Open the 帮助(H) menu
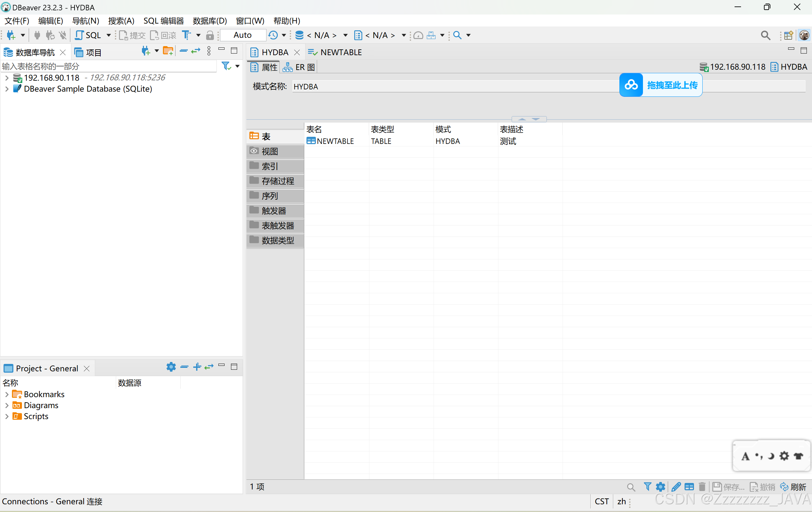 click(287, 21)
